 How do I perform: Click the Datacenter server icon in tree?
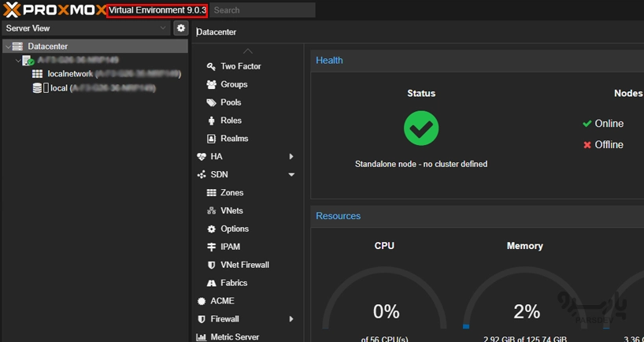(x=17, y=46)
